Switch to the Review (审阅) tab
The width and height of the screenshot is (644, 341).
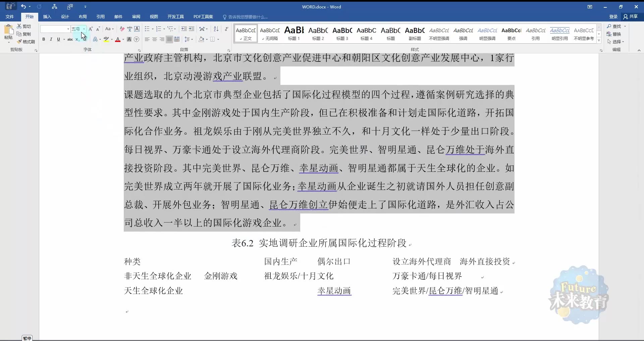click(x=136, y=17)
